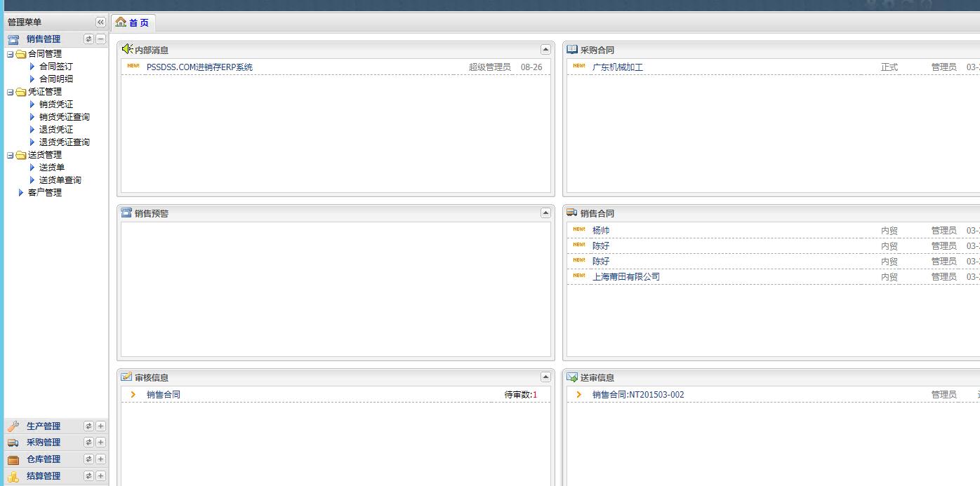Screen dimensions: 980x486
Task: Open the 退货凭证 tree item
Action: tap(55, 130)
